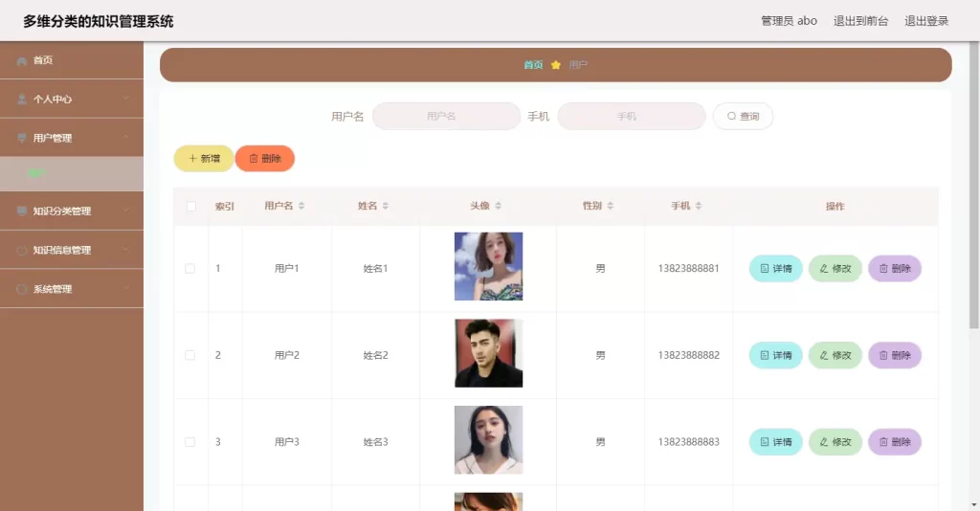Open 详情 for 用户3

pyautogui.click(x=775, y=442)
